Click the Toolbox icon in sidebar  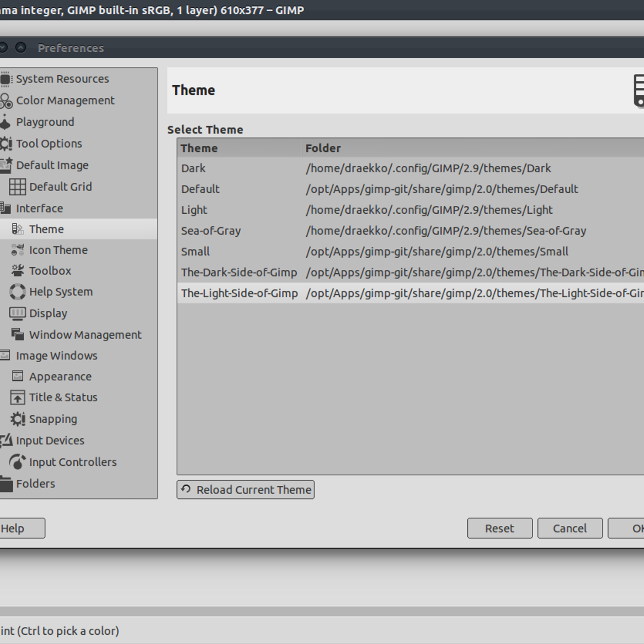click(x=17, y=271)
